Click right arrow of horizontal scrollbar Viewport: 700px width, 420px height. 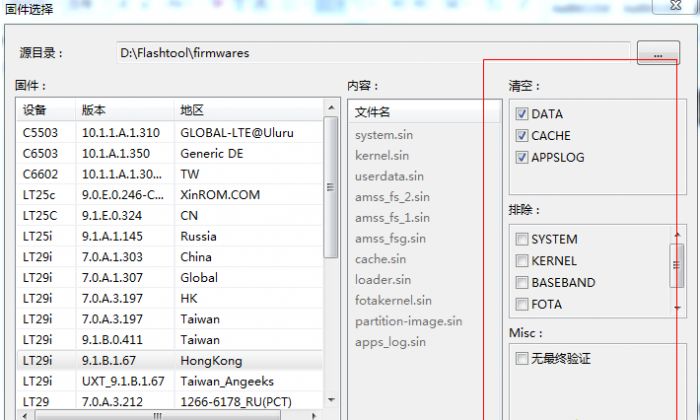(314, 416)
